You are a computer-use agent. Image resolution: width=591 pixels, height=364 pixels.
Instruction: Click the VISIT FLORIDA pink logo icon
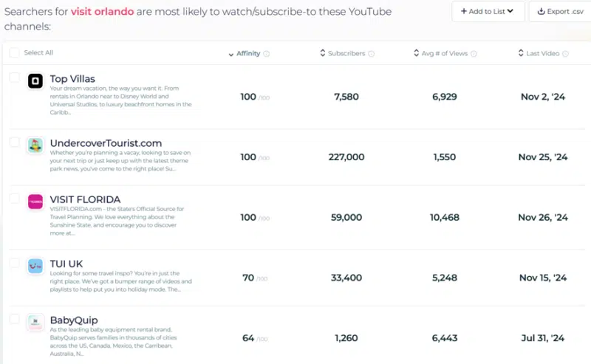pyautogui.click(x=35, y=202)
